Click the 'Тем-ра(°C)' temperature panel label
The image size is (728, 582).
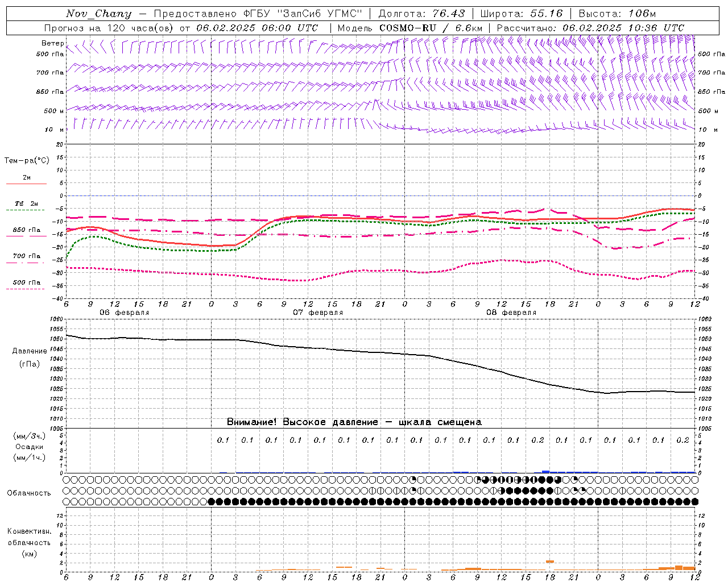coord(27,161)
